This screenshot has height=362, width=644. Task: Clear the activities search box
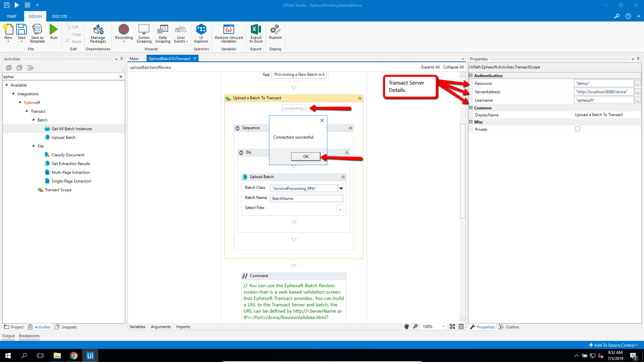[x=121, y=77]
